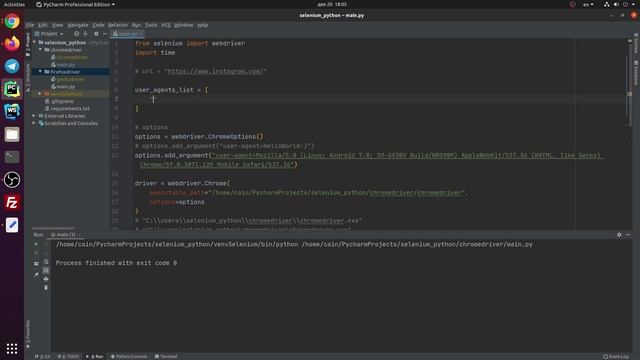Open the Edit menu

point(43,25)
